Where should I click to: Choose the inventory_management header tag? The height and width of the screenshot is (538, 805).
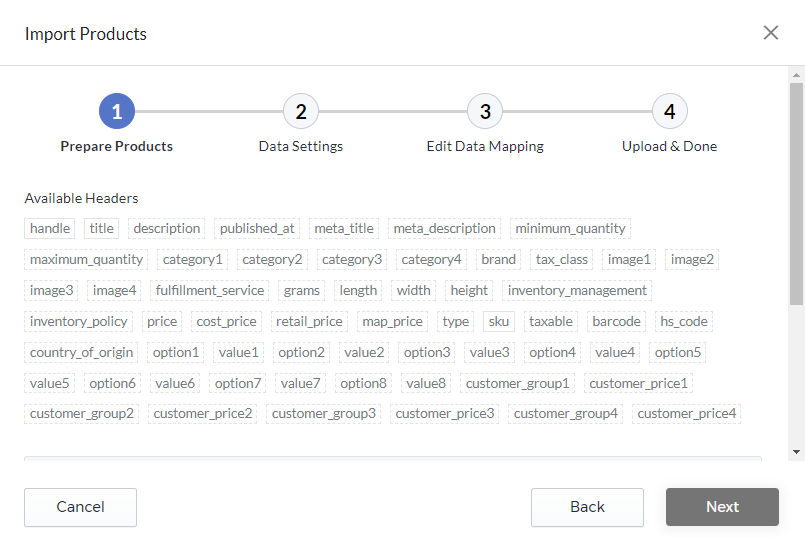(577, 291)
